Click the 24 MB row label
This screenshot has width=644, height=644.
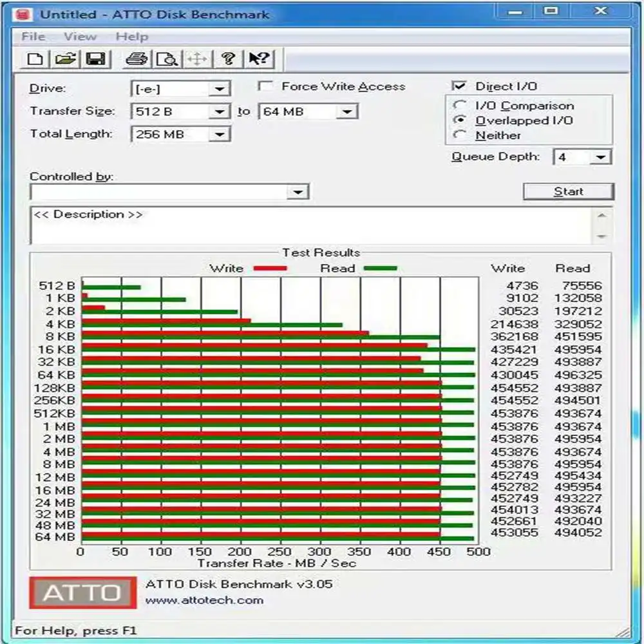55,503
